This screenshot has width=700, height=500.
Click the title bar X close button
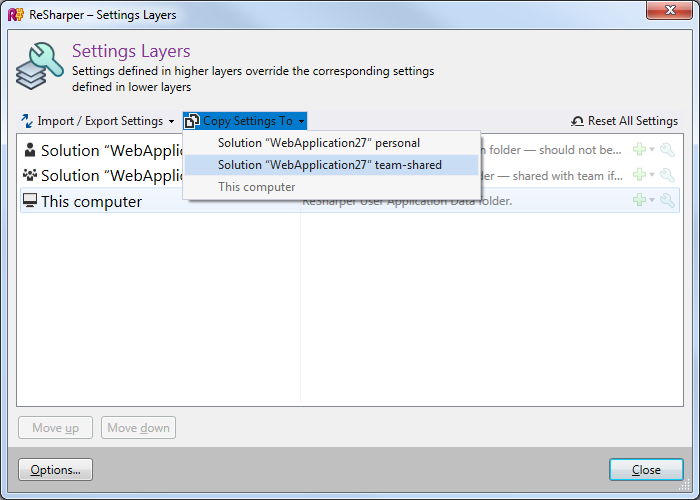(x=669, y=10)
